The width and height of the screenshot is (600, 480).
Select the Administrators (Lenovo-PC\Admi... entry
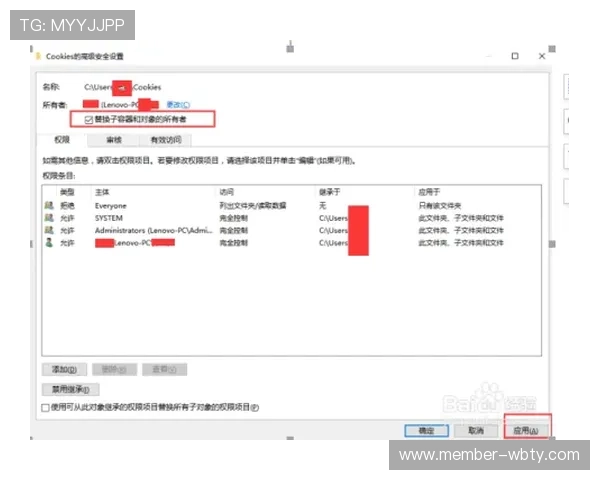pyautogui.click(x=292, y=230)
